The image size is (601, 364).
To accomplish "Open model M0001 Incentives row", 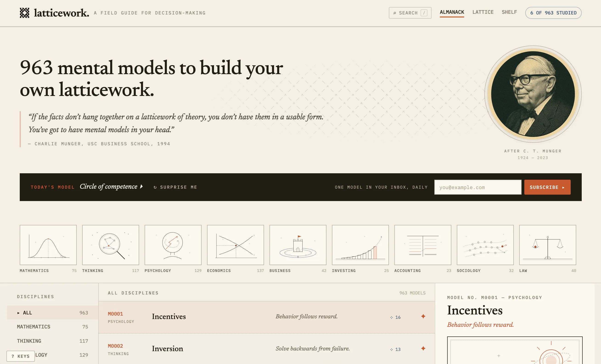I will point(267,317).
